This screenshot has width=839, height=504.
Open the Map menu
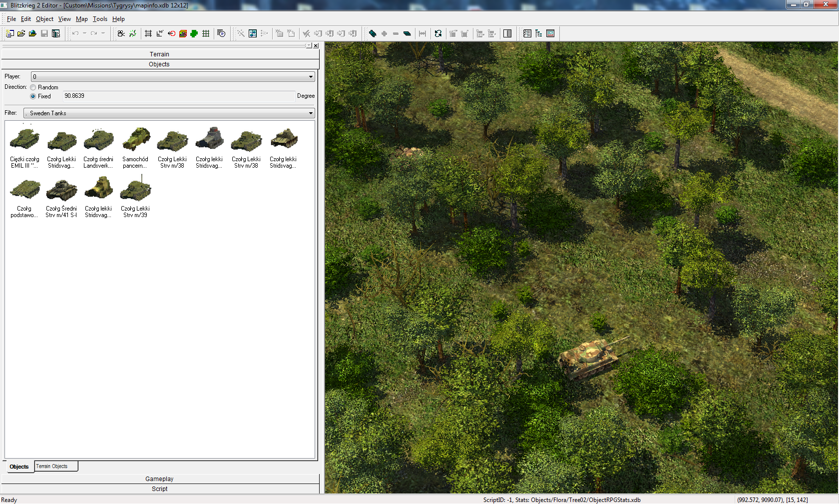click(x=82, y=19)
